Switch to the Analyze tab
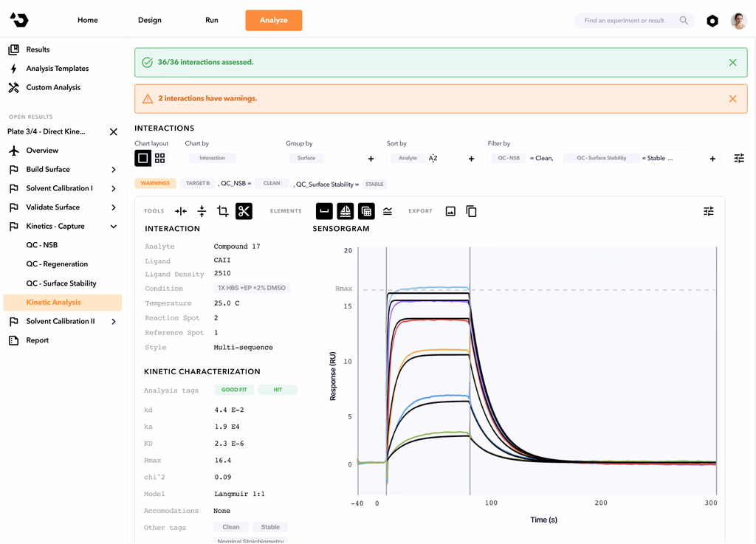This screenshot has width=756, height=544. point(273,20)
